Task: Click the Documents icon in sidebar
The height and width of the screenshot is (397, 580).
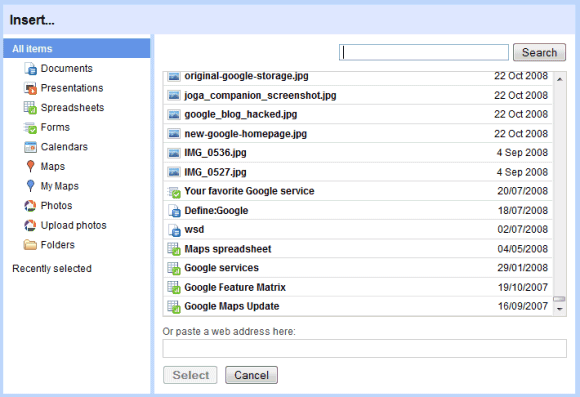Action: click(30, 69)
